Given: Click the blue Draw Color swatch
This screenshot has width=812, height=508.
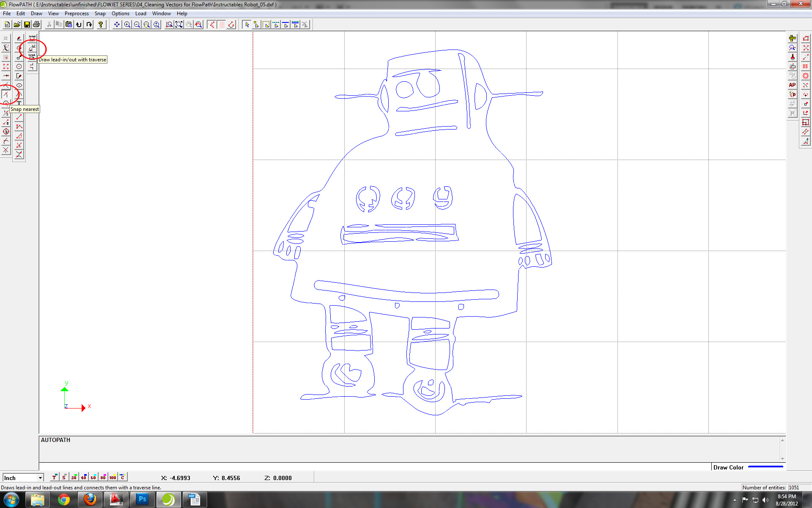Looking at the screenshot, I should [765, 467].
